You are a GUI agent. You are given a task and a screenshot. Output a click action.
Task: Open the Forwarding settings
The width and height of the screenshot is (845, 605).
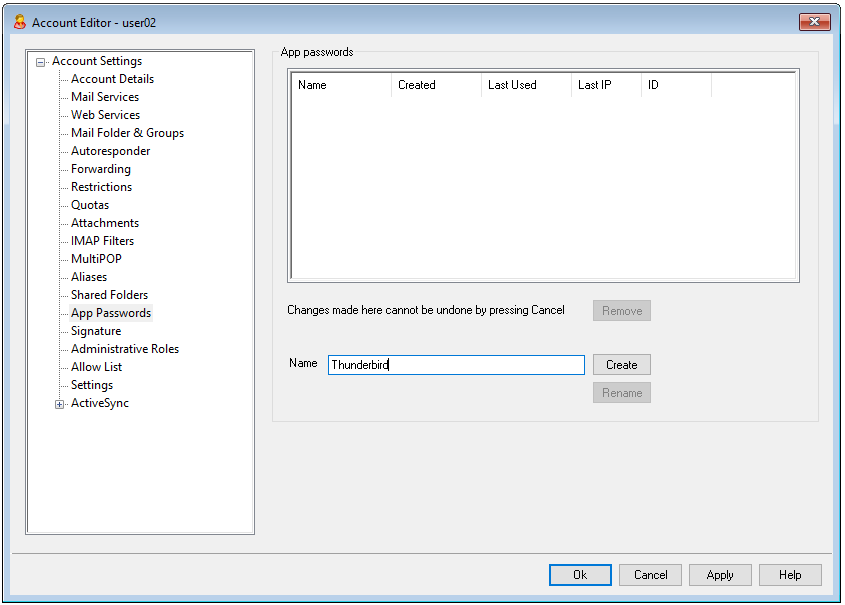(100, 169)
